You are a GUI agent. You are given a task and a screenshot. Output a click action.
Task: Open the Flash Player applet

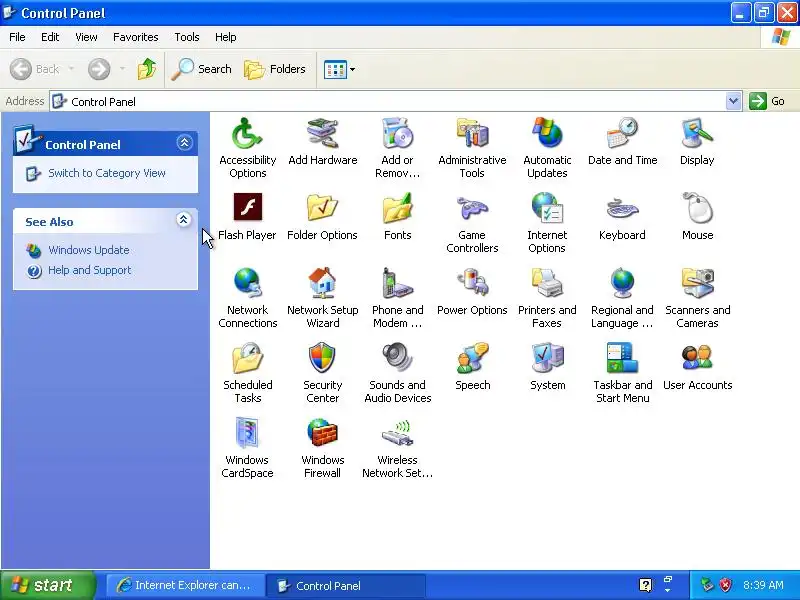coord(247,216)
